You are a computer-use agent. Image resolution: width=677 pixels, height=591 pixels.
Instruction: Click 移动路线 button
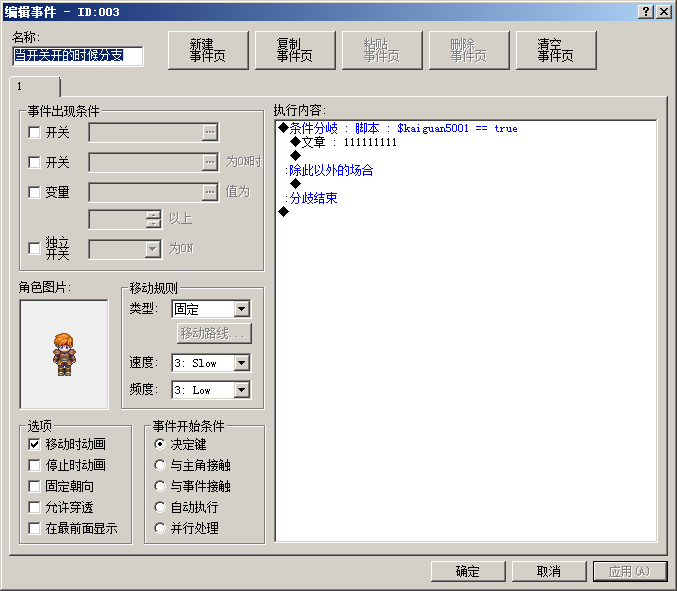[214, 333]
